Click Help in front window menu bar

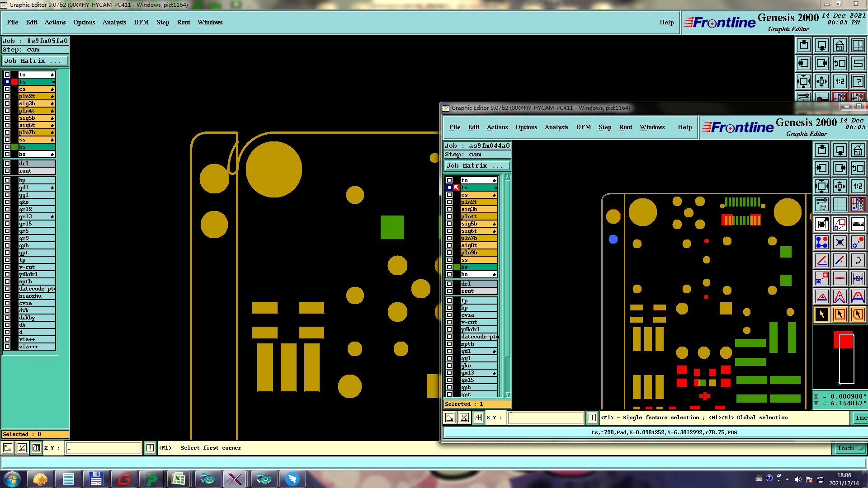coord(684,127)
